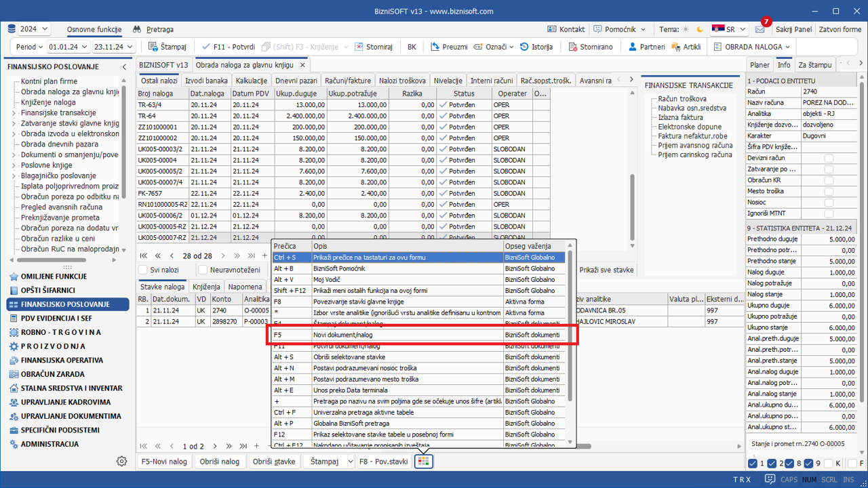Click the Preuzmi import icon

435,47
